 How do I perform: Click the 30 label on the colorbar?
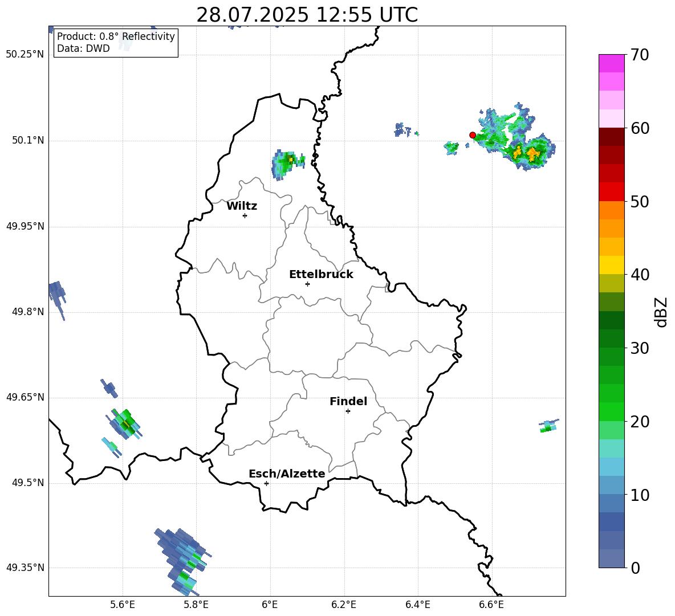pyautogui.click(x=640, y=348)
